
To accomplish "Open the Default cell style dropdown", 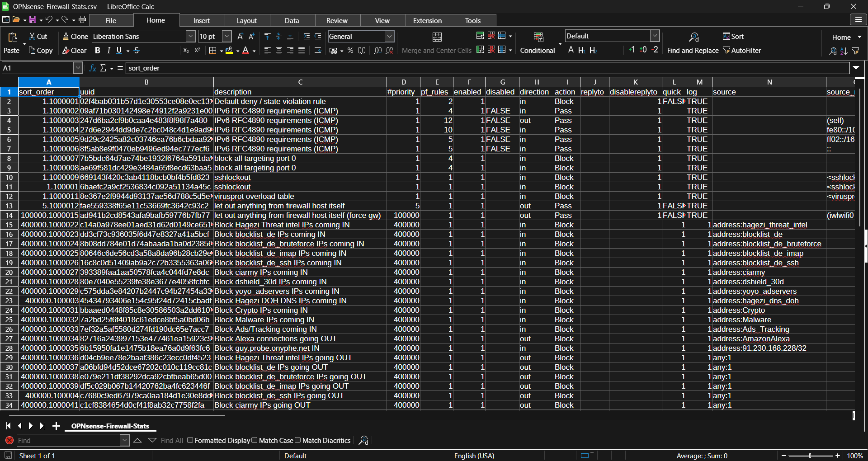I will pyautogui.click(x=655, y=35).
